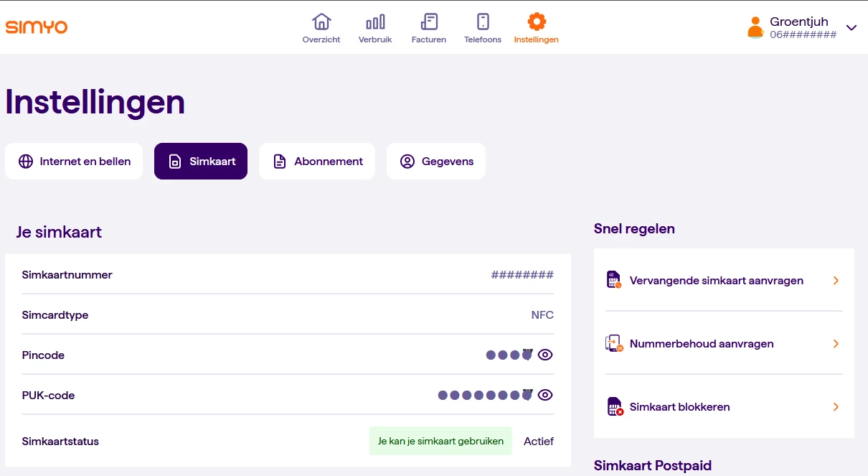The width and height of the screenshot is (868, 476).
Task: Click the Groentjuh account name
Action: tap(799, 22)
